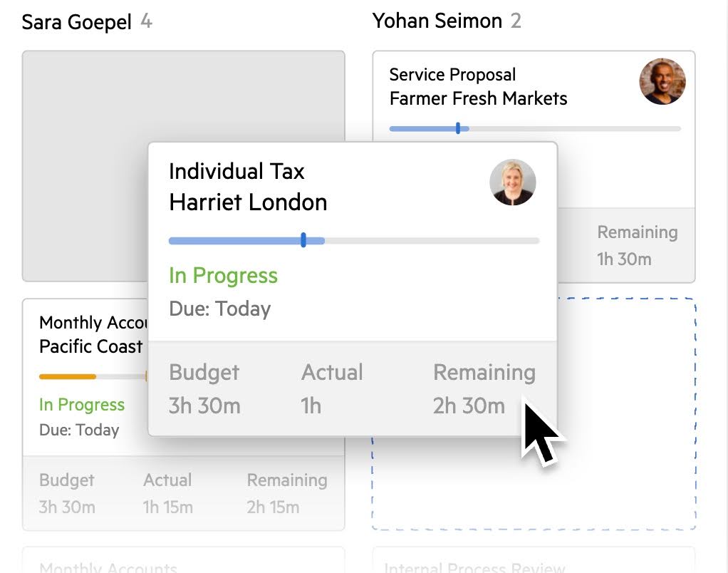Click Harriet London's assignee avatar
This screenshot has width=728, height=573.
[513, 182]
